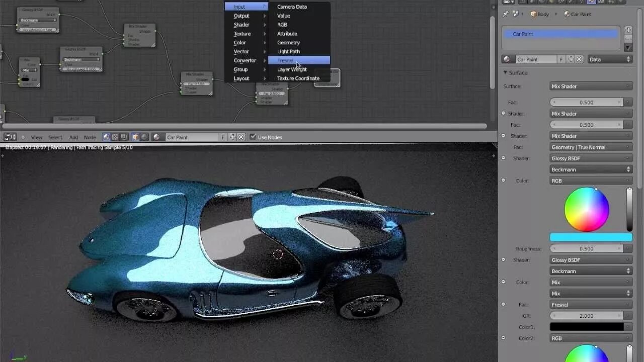Collapse the Color RGB input socket toggle
Viewport: 644px width, 362px height.
click(x=503, y=180)
